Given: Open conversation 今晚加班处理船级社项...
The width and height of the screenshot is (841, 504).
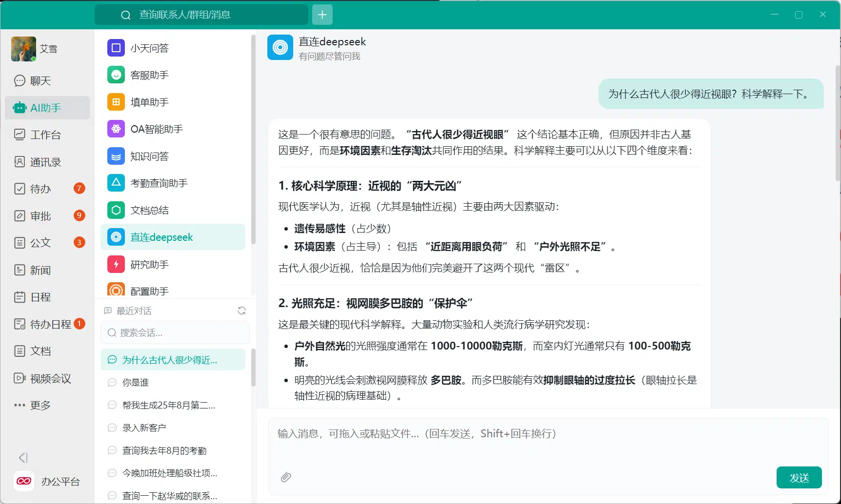Looking at the screenshot, I should click(173, 473).
